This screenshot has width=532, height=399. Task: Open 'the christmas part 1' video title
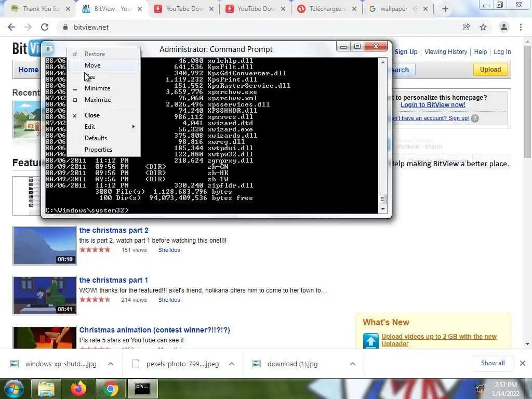113,280
